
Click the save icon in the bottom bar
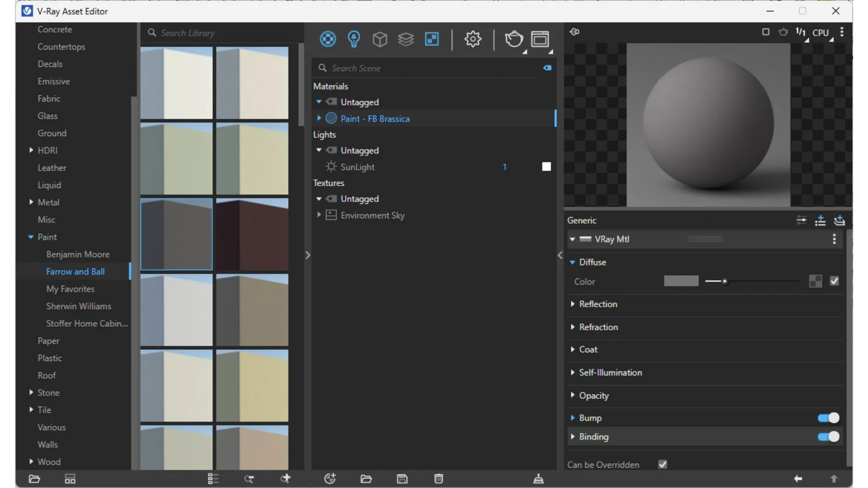(x=402, y=479)
